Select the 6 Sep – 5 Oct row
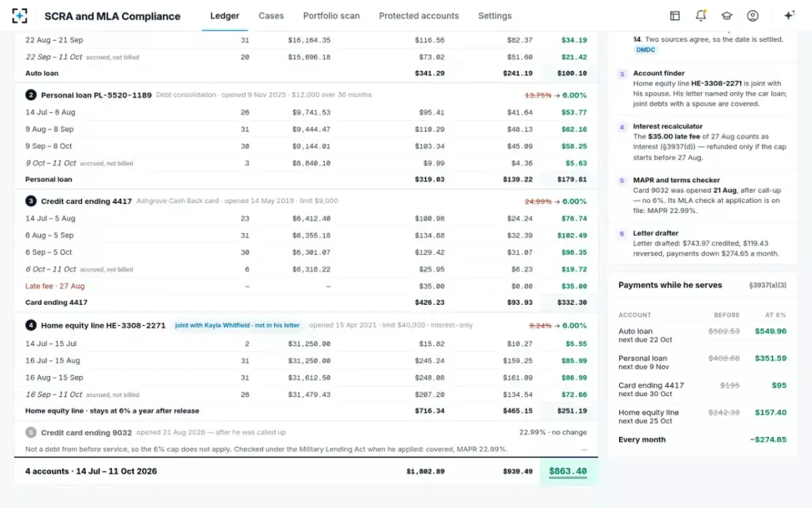 (x=307, y=252)
